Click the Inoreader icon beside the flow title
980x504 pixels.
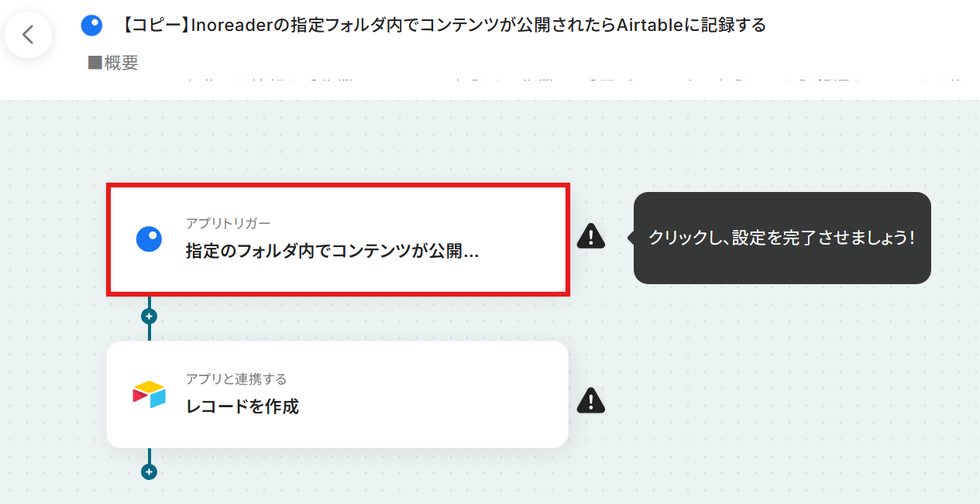[91, 26]
